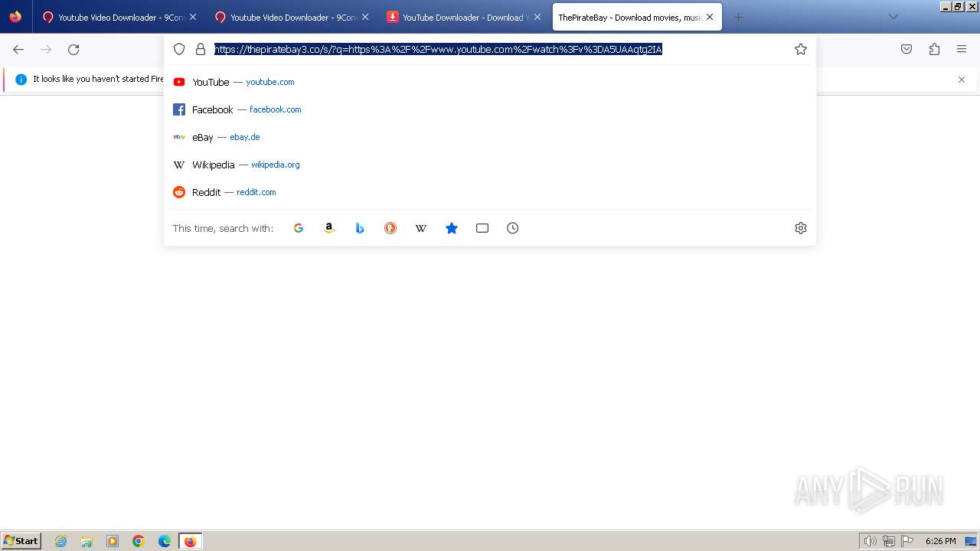Open Windows Media Player taskbar icon
This screenshot has width=980, height=551.
pyautogui.click(x=113, y=541)
